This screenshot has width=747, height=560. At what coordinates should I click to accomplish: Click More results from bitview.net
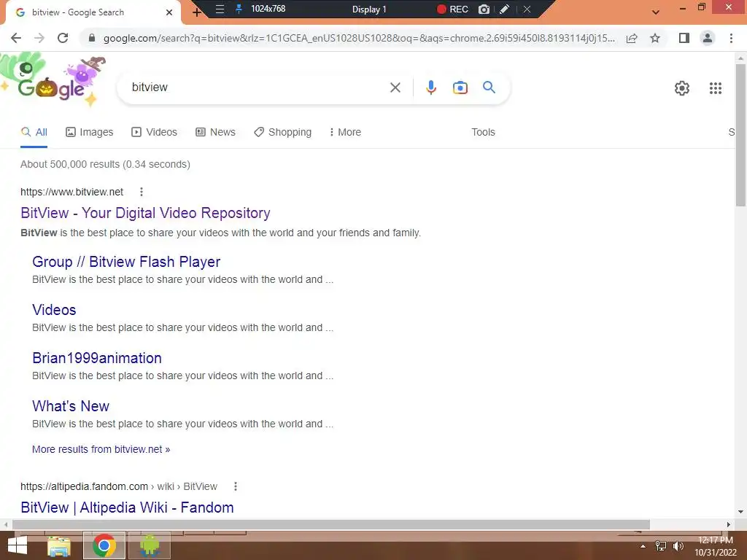pyautogui.click(x=101, y=449)
